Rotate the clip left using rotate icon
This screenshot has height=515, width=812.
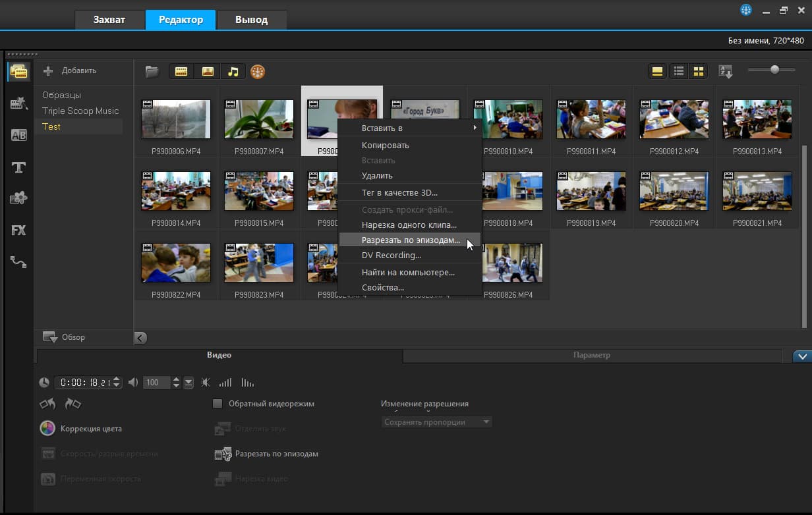coord(47,404)
